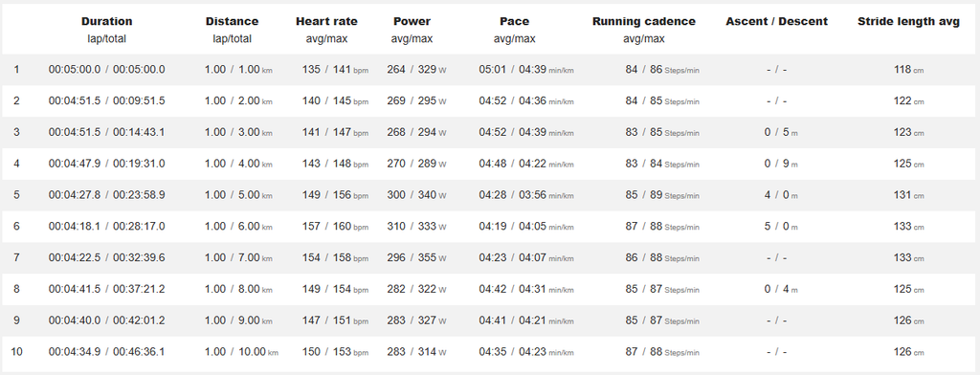980x375 pixels.
Task: Click the Power column header
Action: (412, 21)
